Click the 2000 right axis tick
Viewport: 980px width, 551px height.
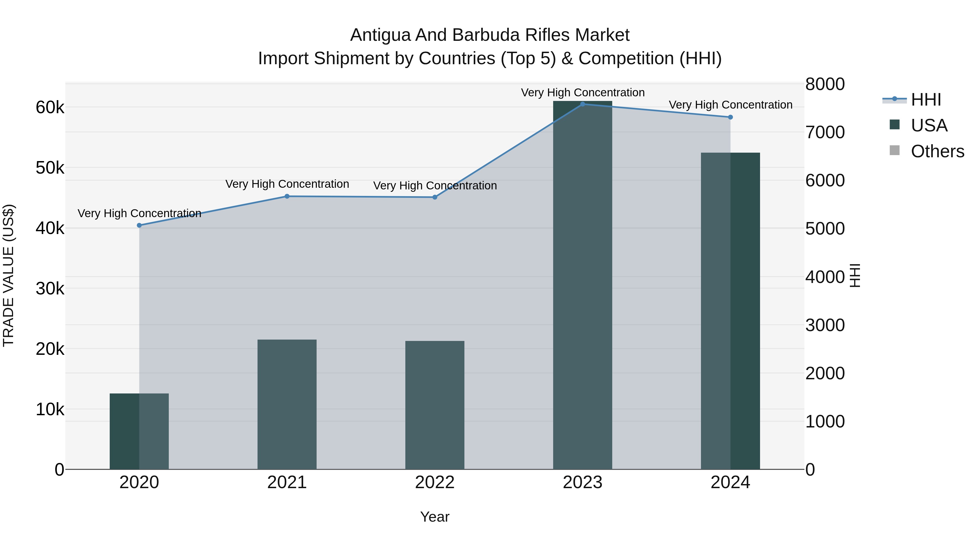tap(825, 373)
